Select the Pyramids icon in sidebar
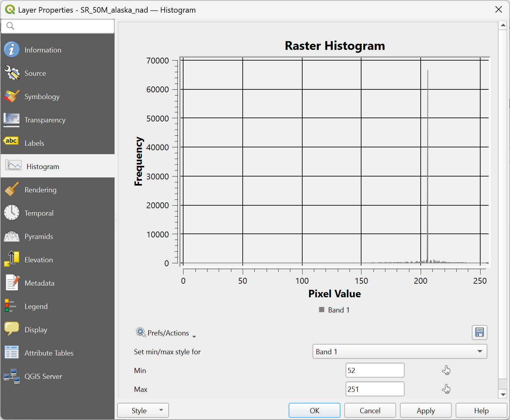This screenshot has height=420, width=510. pyautogui.click(x=12, y=236)
